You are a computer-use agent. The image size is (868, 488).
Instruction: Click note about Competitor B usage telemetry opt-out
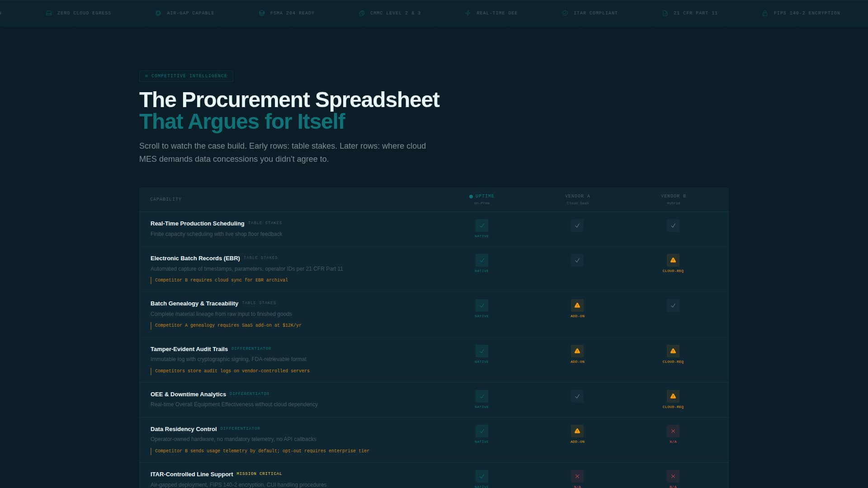tap(262, 451)
